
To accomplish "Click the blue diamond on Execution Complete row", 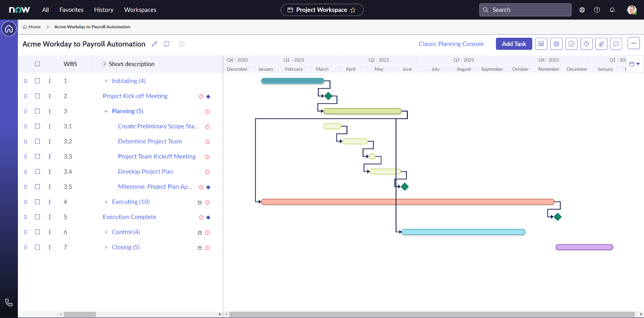I will (208, 217).
